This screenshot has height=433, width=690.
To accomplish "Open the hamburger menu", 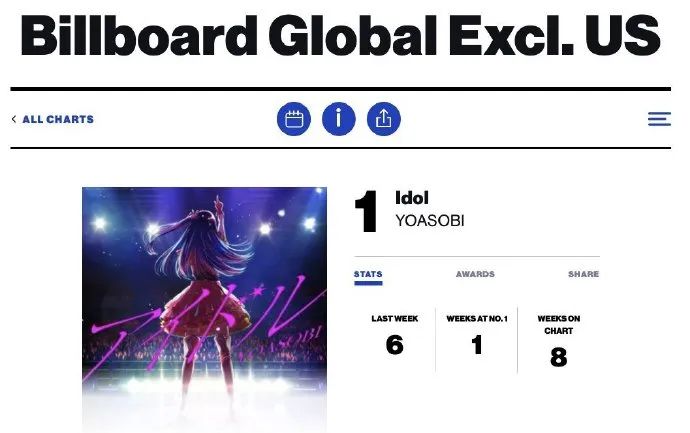I will [x=659, y=119].
